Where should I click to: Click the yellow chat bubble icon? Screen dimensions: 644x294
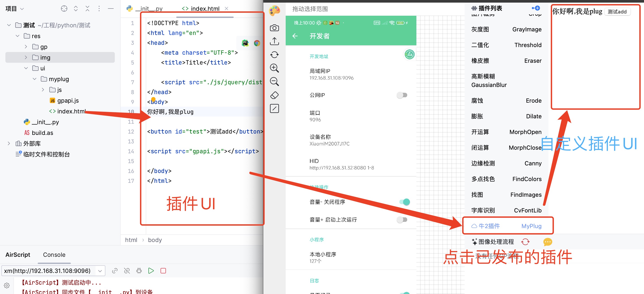[x=548, y=242]
